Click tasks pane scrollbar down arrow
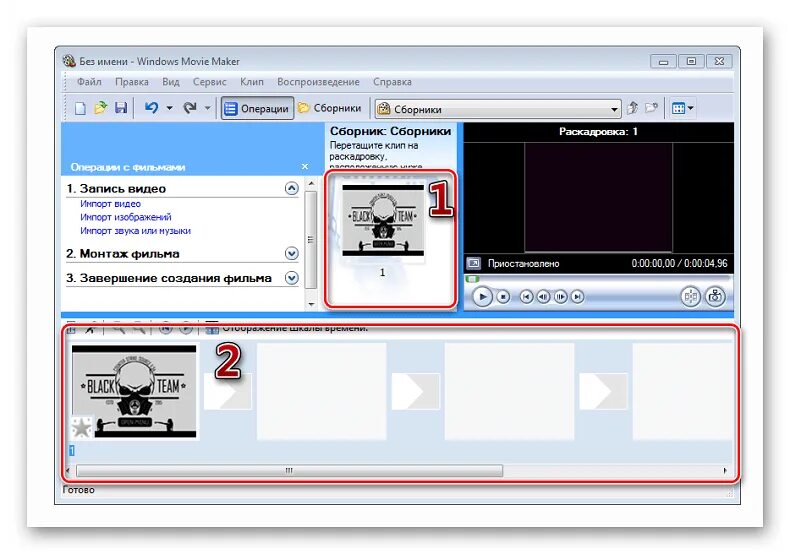 point(311,304)
